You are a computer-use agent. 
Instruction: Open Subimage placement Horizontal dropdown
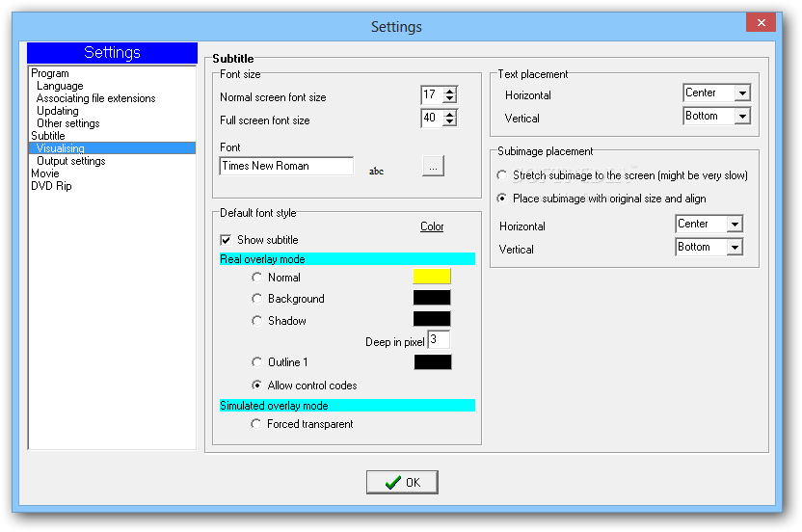(735, 224)
